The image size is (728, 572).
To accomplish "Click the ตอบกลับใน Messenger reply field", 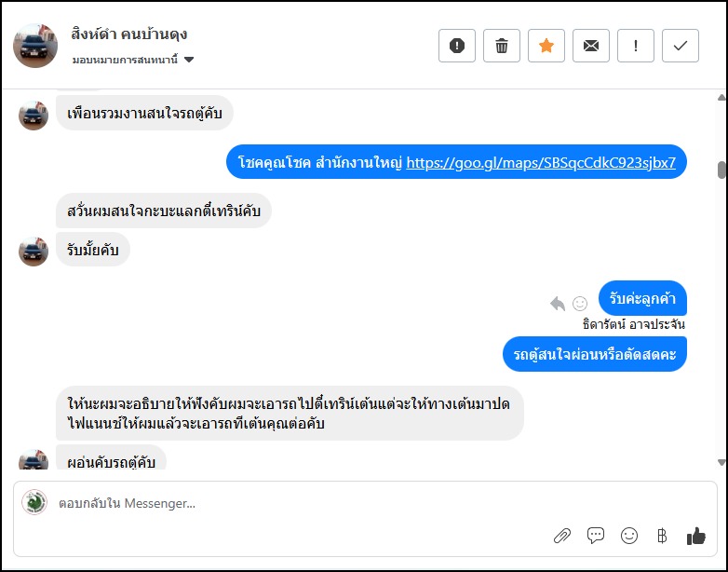I will pyautogui.click(x=279, y=504).
